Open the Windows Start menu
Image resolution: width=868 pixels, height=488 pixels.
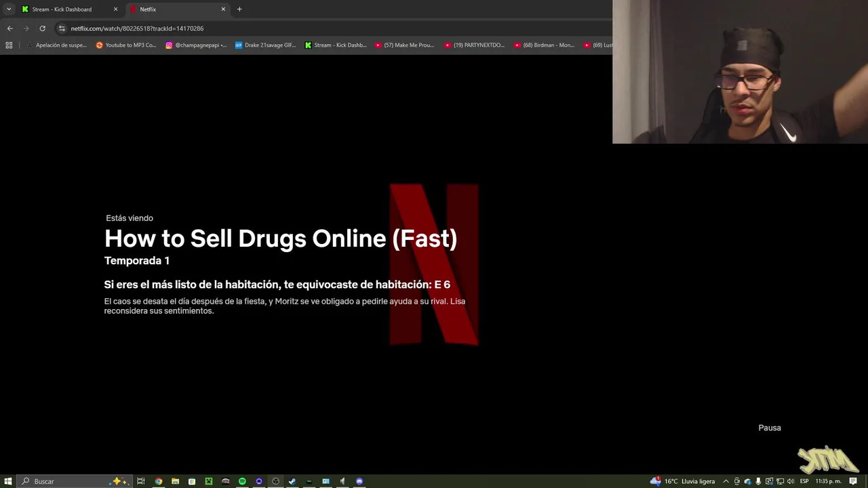[x=8, y=481]
